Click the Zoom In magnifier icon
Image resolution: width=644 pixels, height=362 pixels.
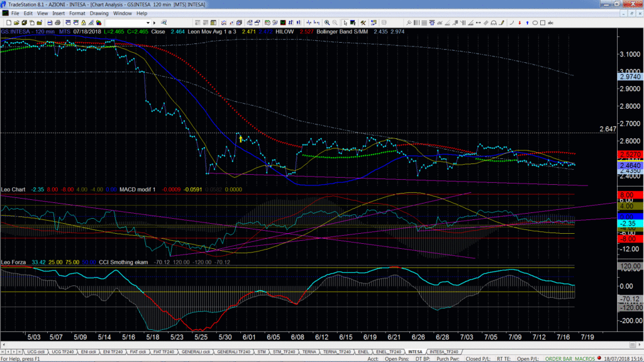[x=327, y=23]
